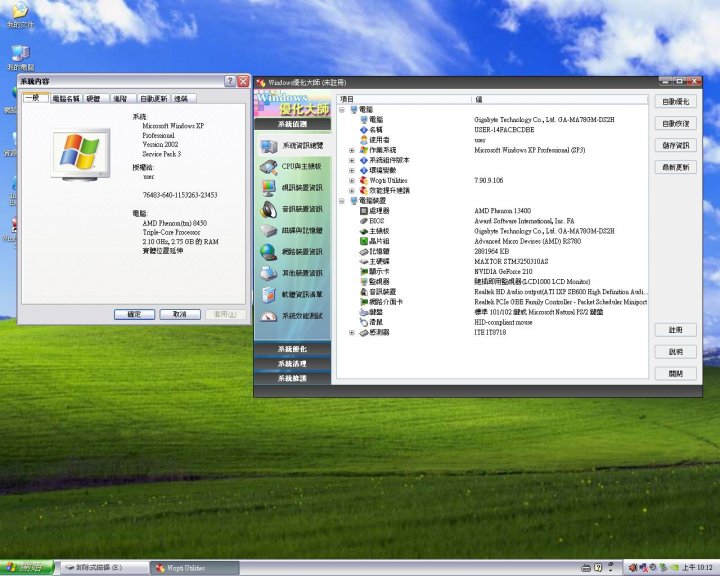This screenshot has height=576, width=720.
Task: Collapse the 電腦裝置 tree node
Action: (342, 201)
